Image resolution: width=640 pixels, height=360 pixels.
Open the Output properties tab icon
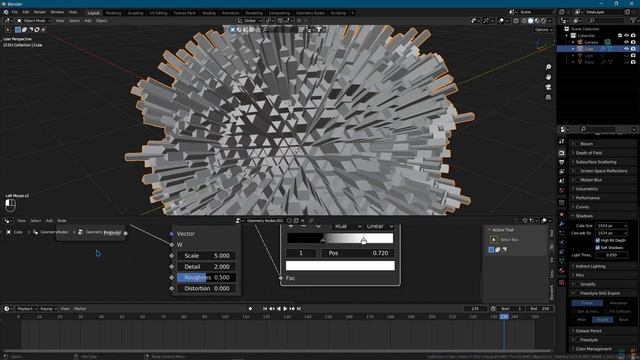(562, 162)
